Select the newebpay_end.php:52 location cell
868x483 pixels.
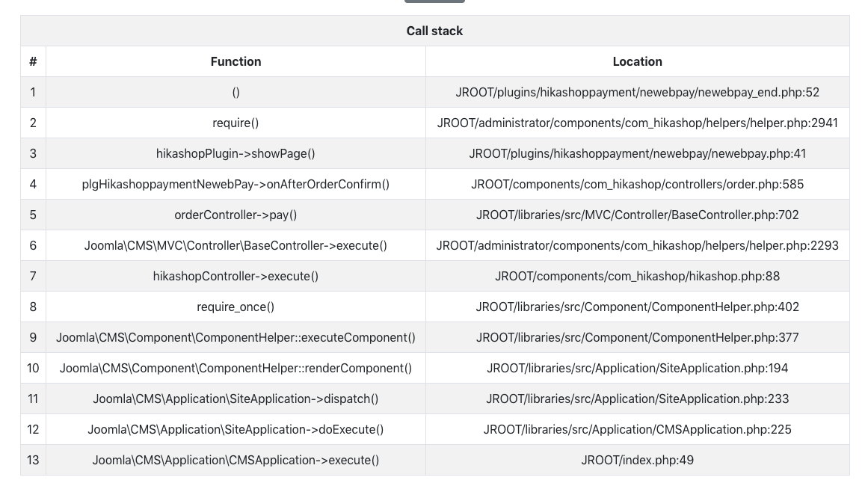(x=637, y=93)
